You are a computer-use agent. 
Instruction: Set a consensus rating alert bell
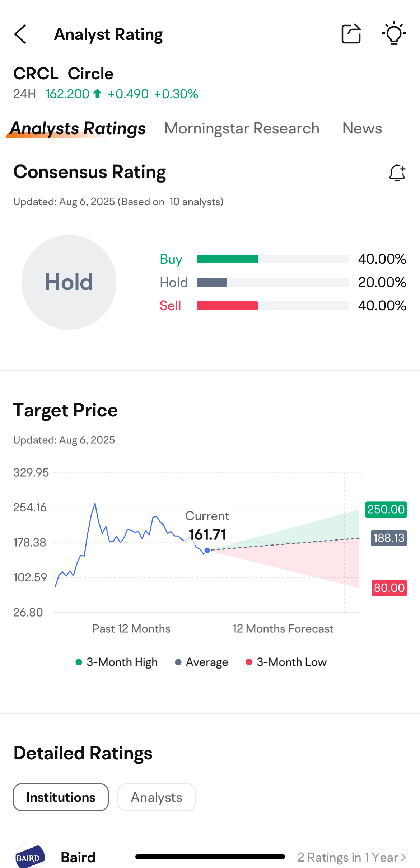point(397,173)
